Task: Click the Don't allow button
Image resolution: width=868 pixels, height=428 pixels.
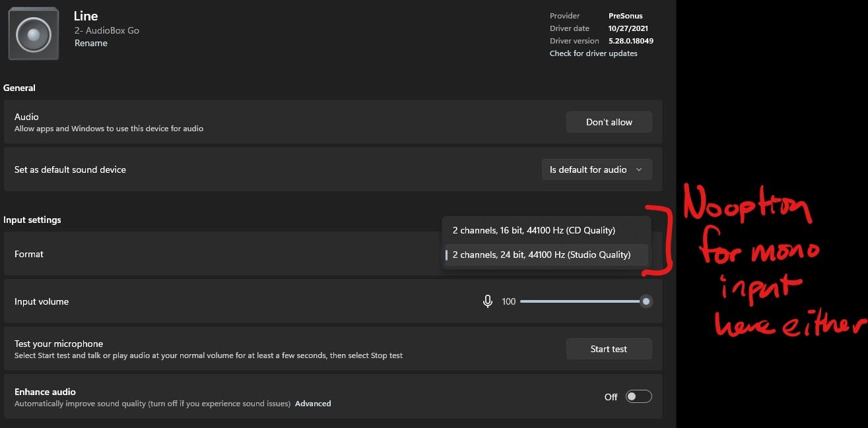Action: pos(609,122)
